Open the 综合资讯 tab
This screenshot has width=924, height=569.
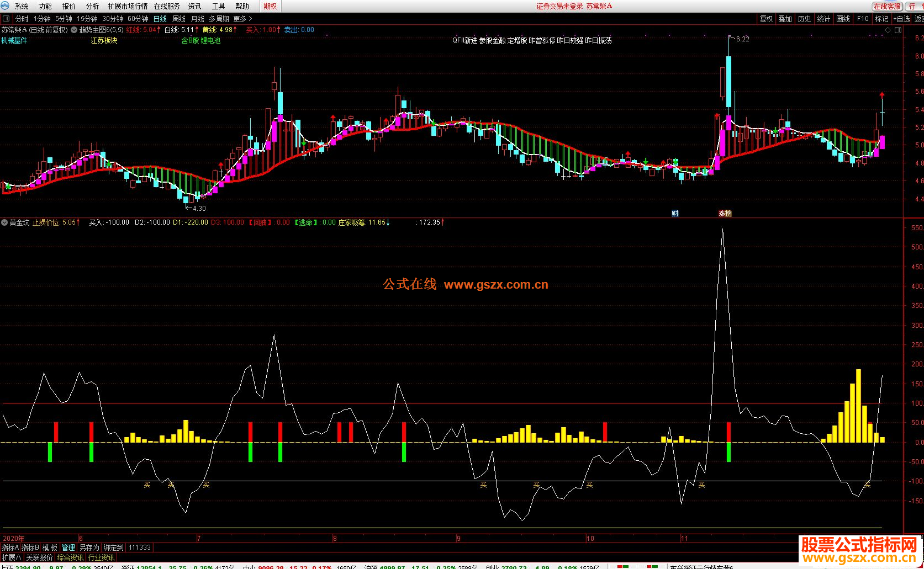pyautogui.click(x=70, y=557)
